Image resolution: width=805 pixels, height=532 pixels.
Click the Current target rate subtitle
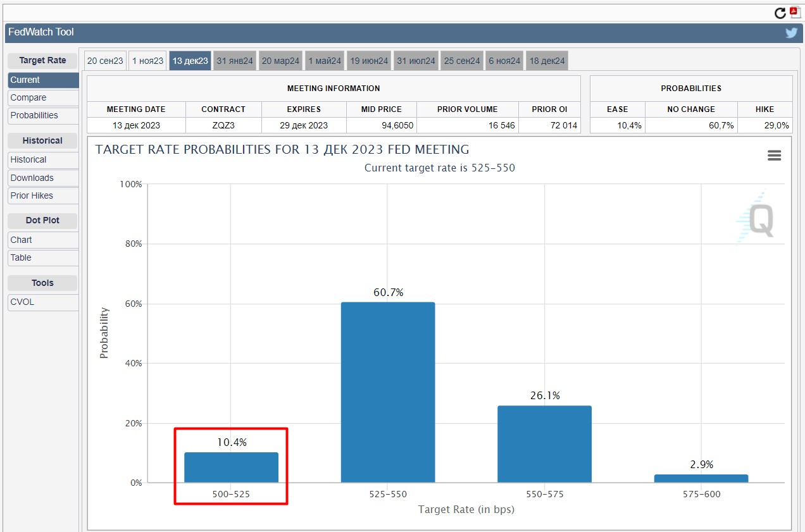click(x=440, y=168)
